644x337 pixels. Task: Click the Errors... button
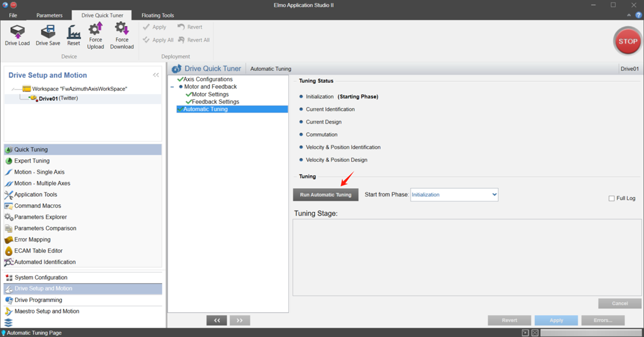pos(603,320)
